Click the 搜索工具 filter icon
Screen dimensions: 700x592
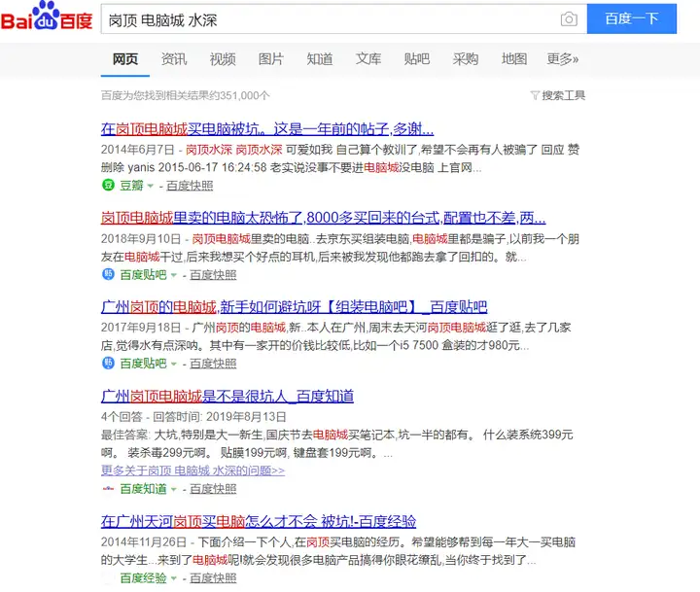tap(535, 95)
